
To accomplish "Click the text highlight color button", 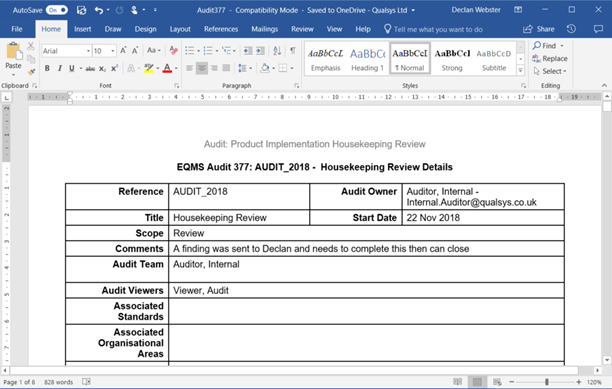I will (x=149, y=69).
